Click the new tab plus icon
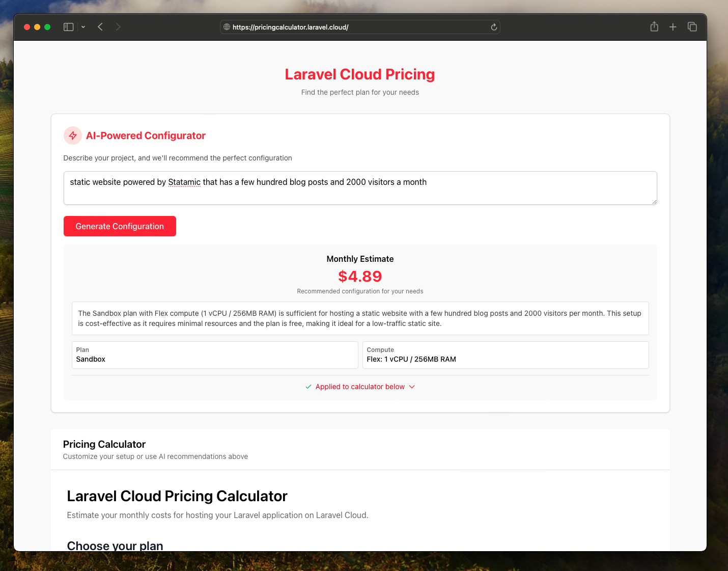 673,26
